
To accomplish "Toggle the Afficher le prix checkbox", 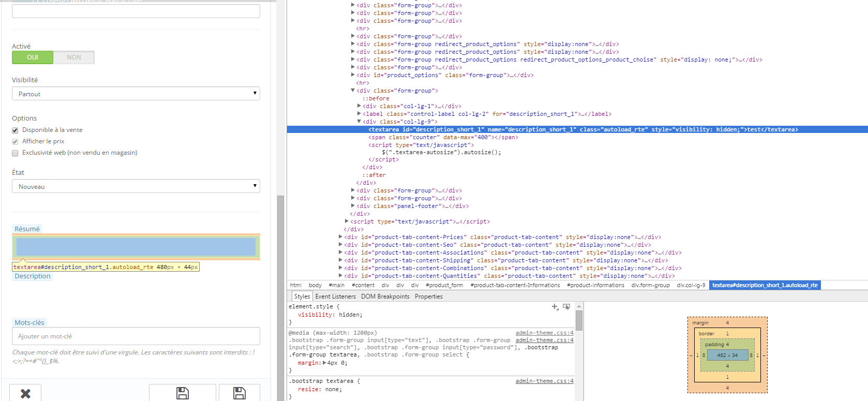I will pyautogui.click(x=15, y=142).
